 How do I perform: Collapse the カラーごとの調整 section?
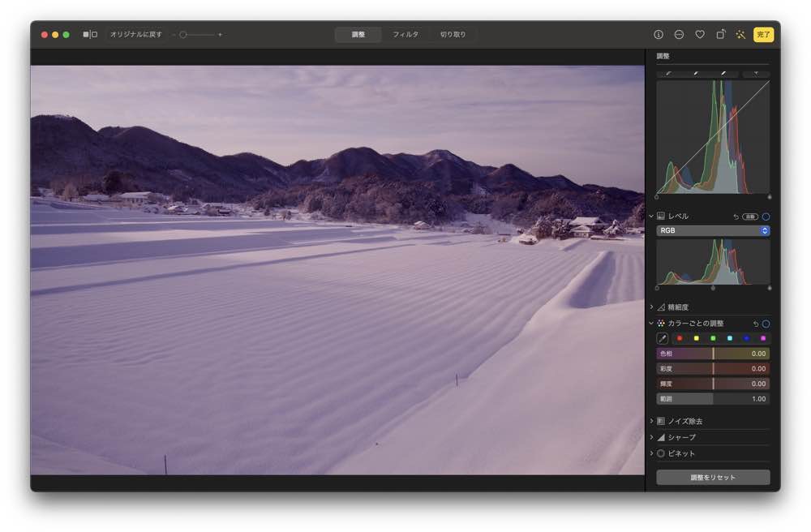tap(651, 323)
